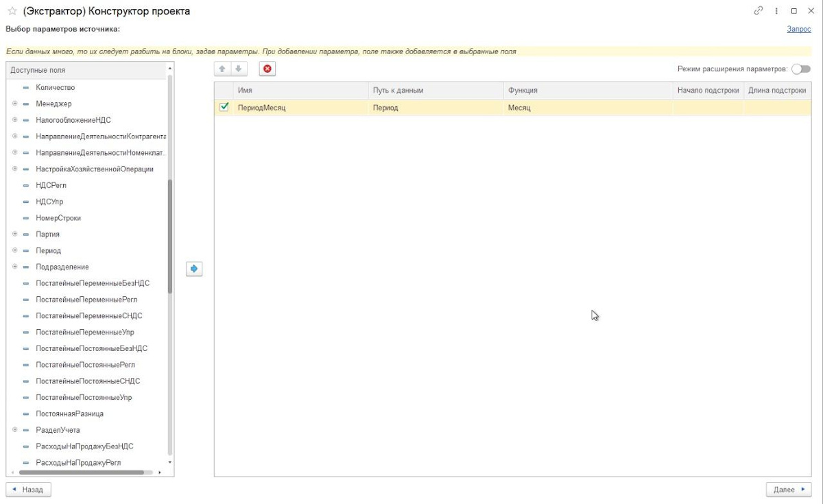Viewport: 823px width, 504px height.
Task: Open the three-dot more options menu
Action: 776,11
